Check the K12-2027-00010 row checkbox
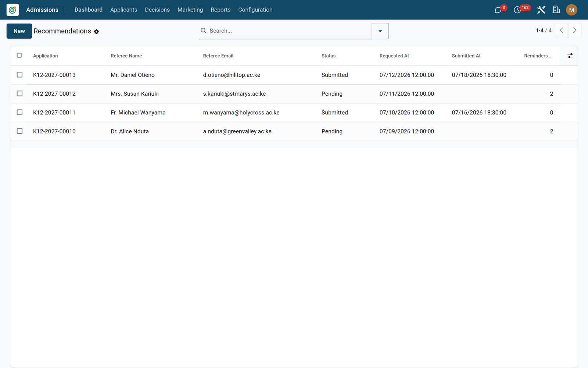The image size is (588, 368). click(x=19, y=131)
